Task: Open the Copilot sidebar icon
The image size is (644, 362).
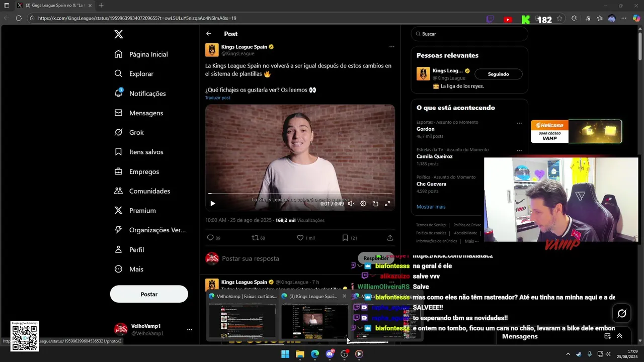Action: 636,19
